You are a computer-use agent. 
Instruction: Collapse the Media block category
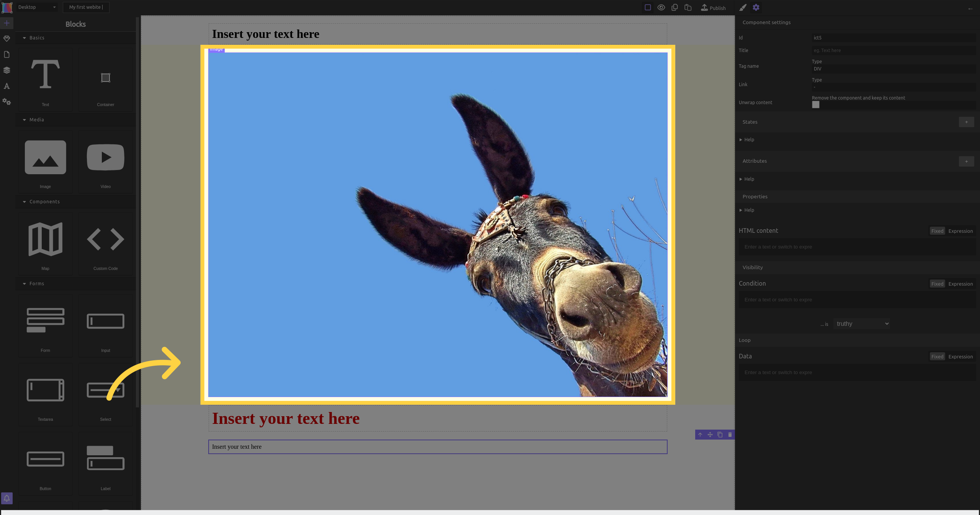click(75, 120)
